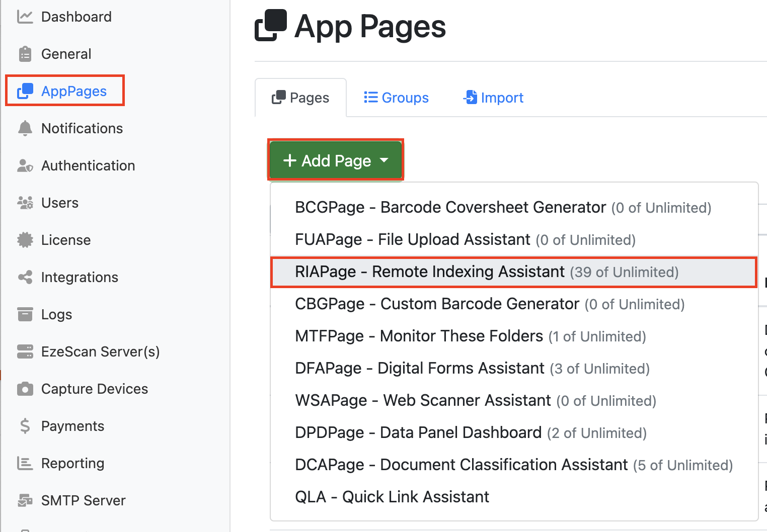The width and height of the screenshot is (767, 532).
Task: Open the Import tab
Action: [x=493, y=98]
